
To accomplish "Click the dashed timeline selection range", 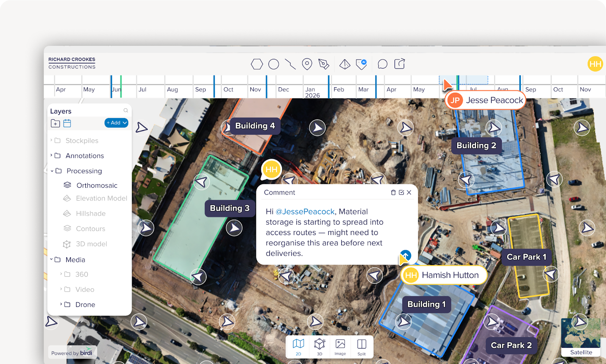I will pyautogui.click(x=464, y=79).
